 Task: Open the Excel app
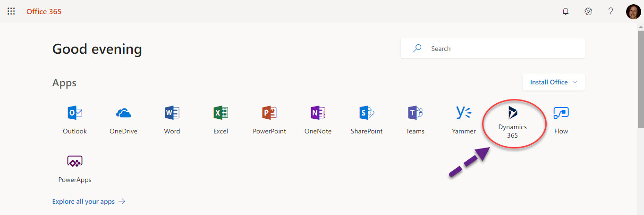(220, 120)
